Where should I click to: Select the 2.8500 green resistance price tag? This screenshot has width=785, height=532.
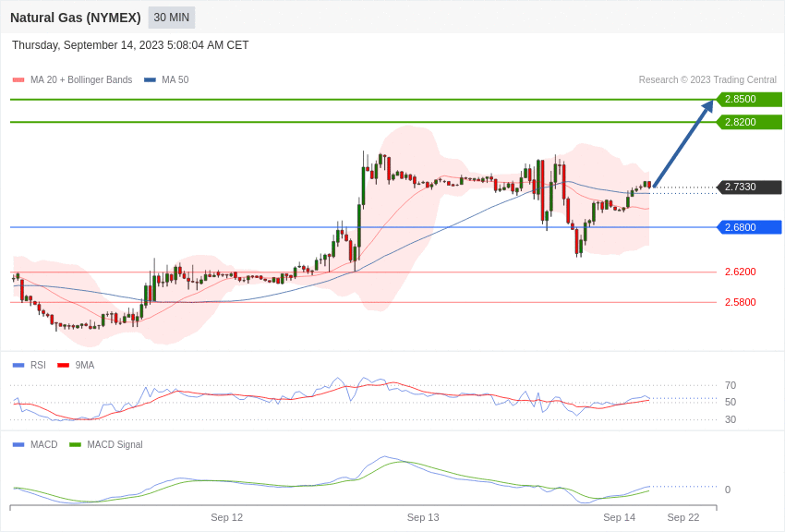tap(749, 100)
